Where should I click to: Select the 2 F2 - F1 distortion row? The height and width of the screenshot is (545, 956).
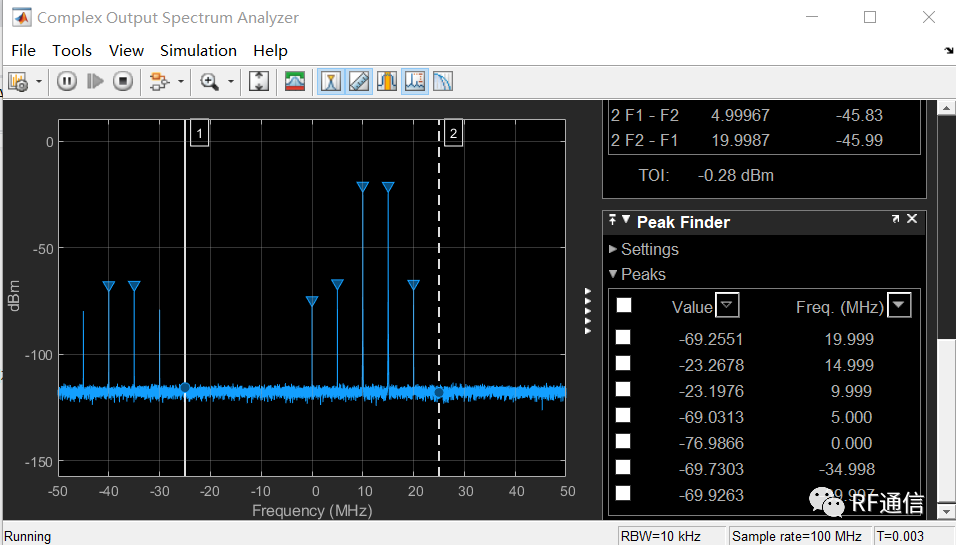(x=765, y=140)
